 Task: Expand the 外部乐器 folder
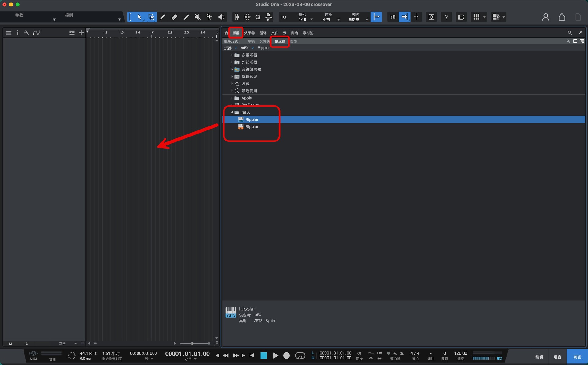point(232,62)
